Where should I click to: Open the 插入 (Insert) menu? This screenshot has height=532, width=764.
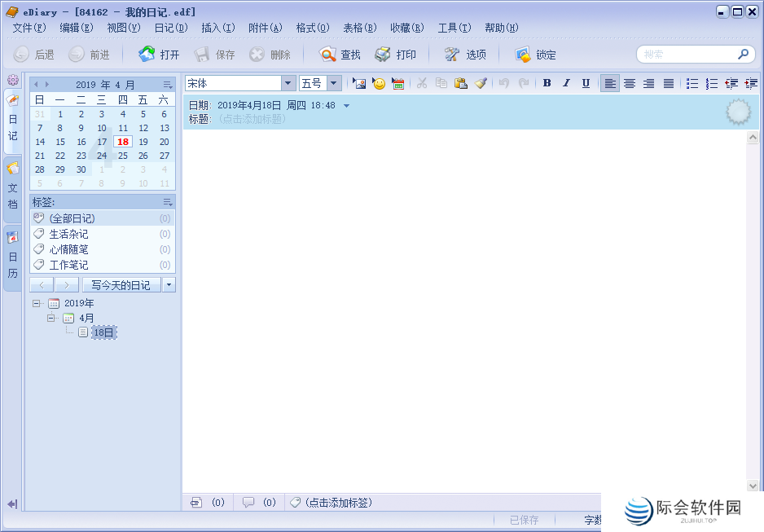tap(217, 28)
